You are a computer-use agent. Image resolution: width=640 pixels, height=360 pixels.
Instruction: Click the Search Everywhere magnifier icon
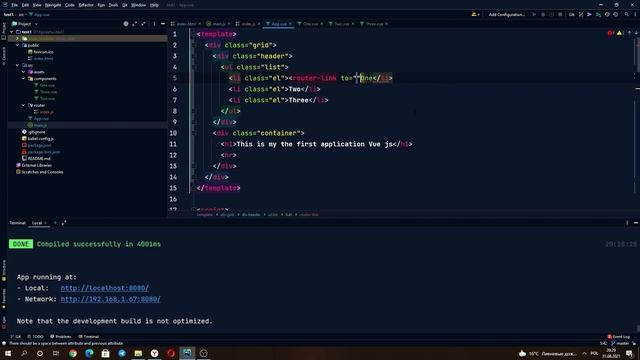click(x=627, y=14)
